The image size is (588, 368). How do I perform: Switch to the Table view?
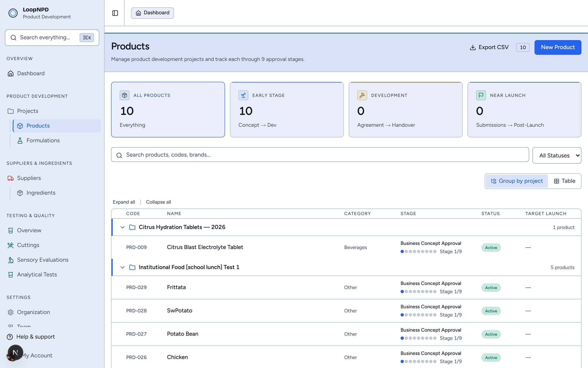(x=564, y=181)
